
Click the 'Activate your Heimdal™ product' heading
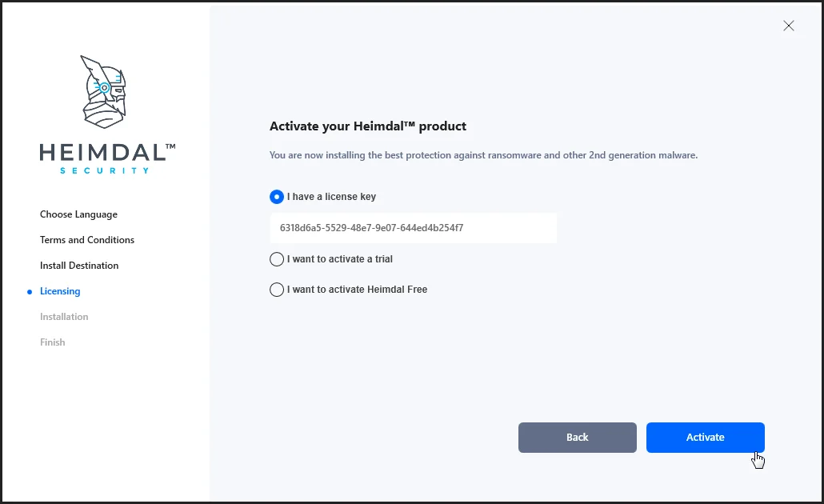(x=368, y=126)
